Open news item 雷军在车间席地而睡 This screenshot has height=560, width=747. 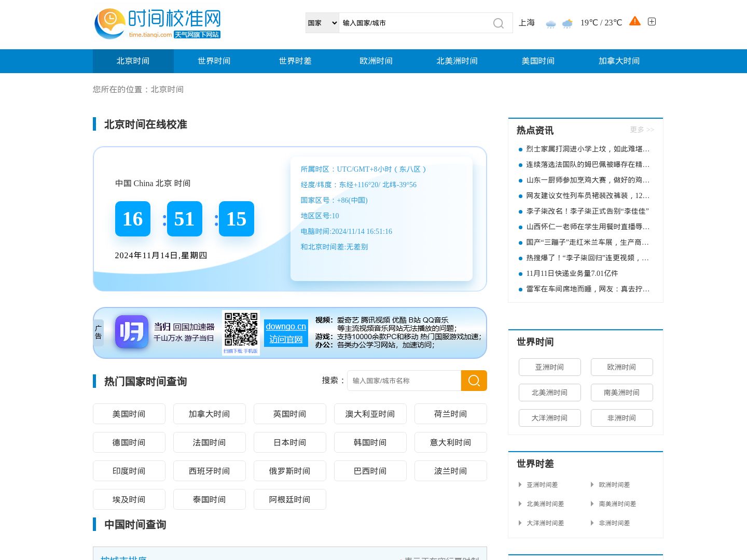click(588, 289)
